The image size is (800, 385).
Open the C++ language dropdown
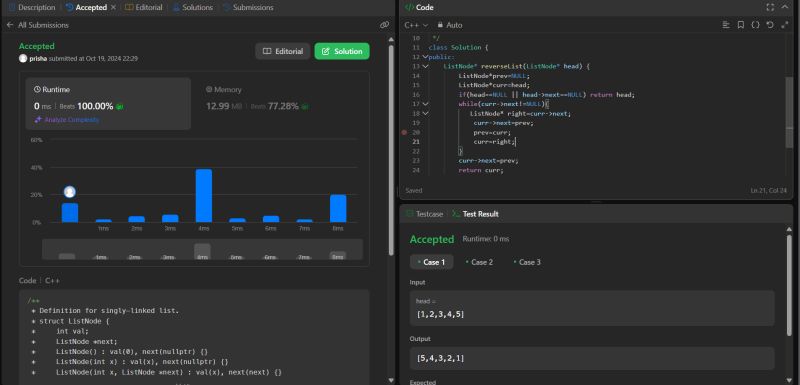[416, 24]
